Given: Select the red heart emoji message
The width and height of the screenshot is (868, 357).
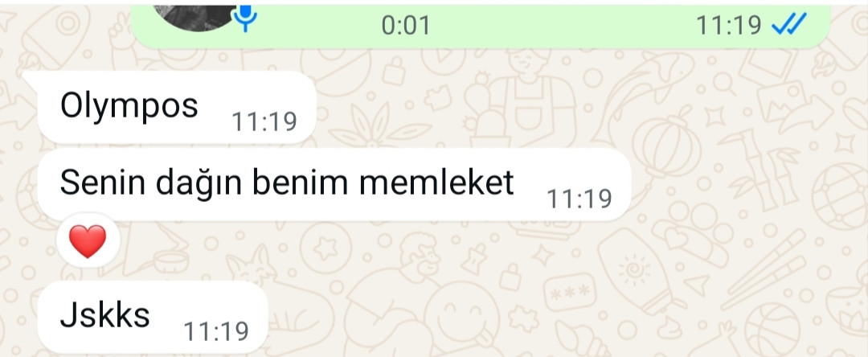Looking at the screenshot, I should [88, 241].
